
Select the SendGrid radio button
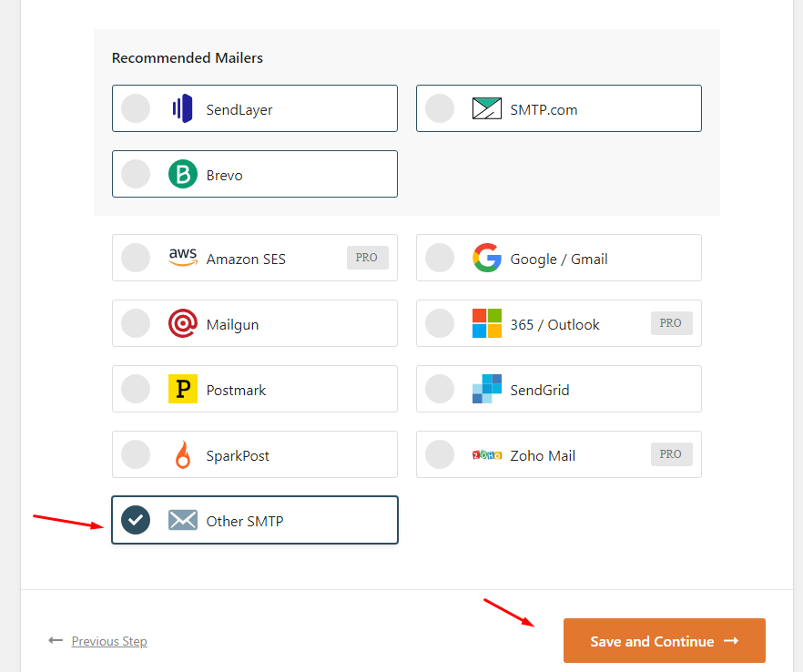(x=440, y=389)
